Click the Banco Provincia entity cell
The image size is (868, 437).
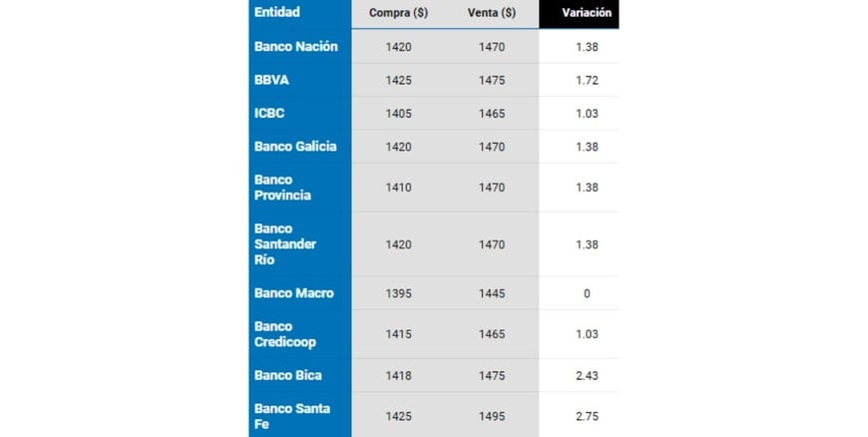(282, 188)
